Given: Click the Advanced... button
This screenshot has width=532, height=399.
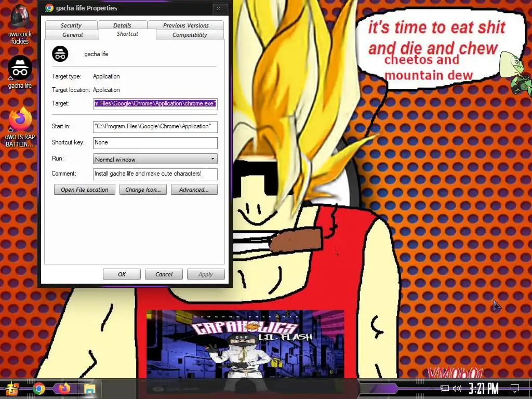Looking at the screenshot, I should click(x=194, y=190).
